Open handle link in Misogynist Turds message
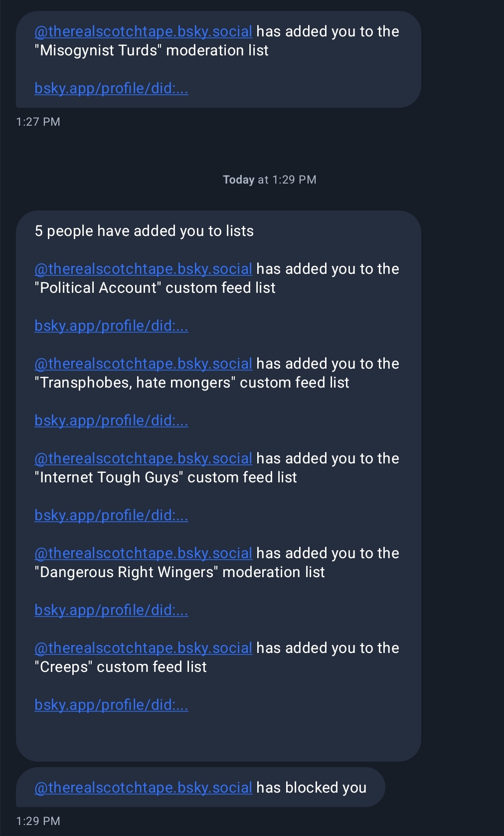The image size is (504, 836). pos(143,31)
